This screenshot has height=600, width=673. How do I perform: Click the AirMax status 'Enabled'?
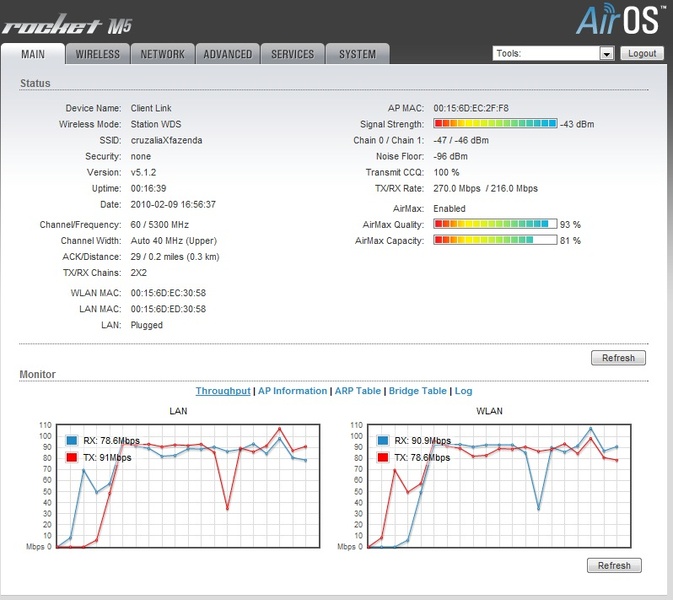(449, 209)
